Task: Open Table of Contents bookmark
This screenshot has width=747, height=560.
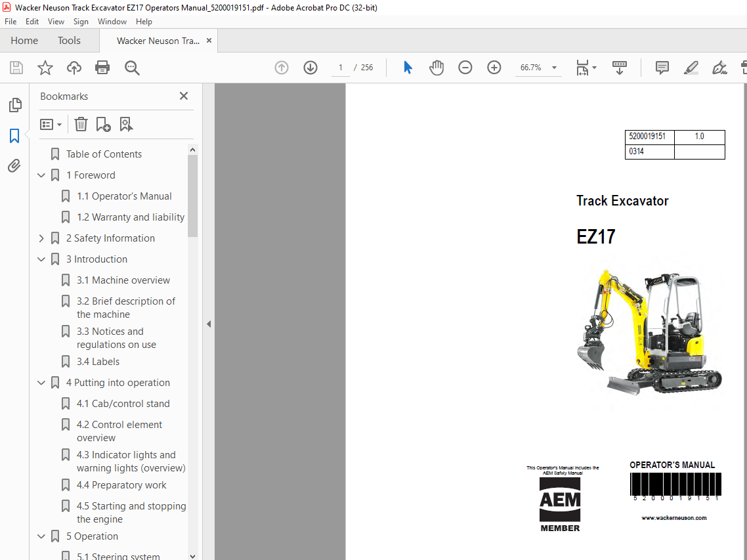Action: point(104,154)
